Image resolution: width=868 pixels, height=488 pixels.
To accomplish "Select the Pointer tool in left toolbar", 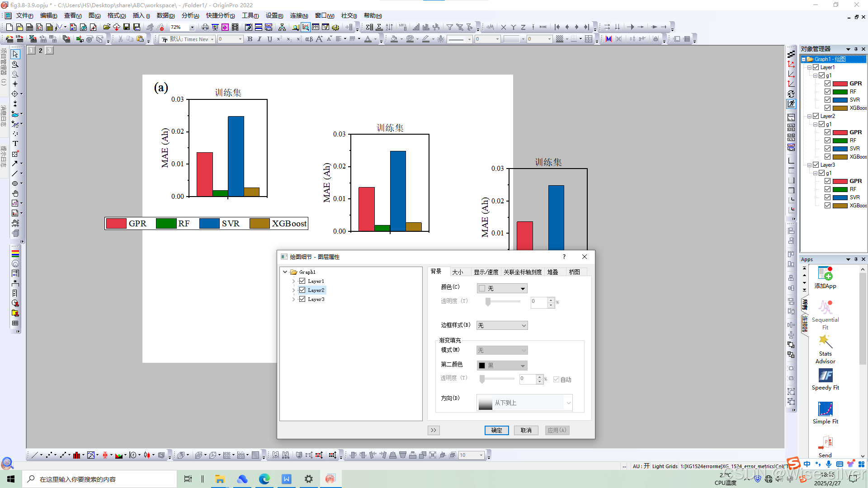I will (15, 54).
